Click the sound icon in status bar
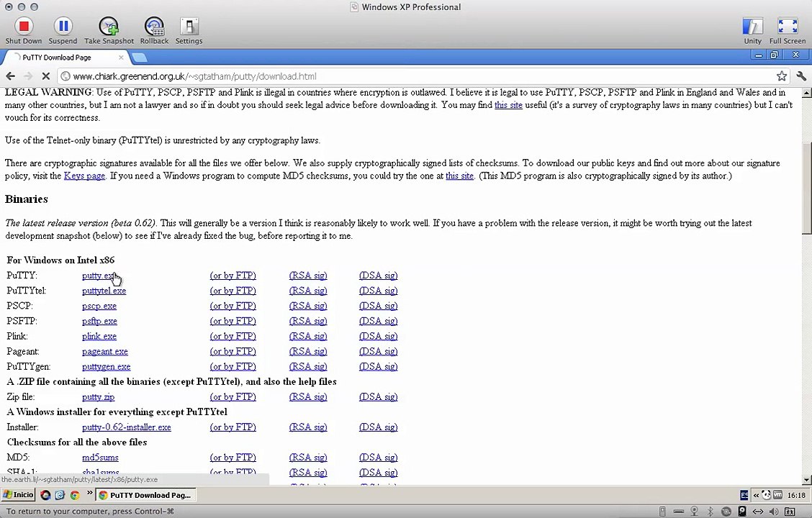Viewport: 812px width, 518px height. (x=774, y=512)
